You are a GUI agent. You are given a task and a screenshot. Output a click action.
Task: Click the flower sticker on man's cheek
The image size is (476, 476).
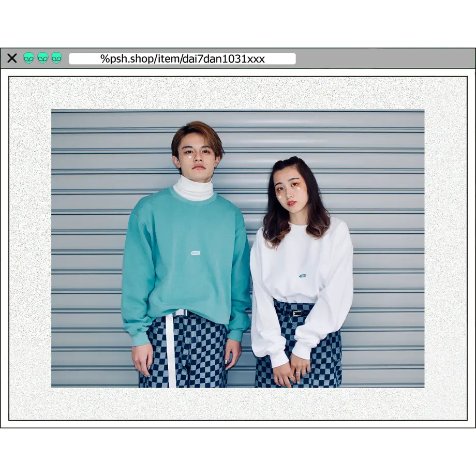point(190,158)
